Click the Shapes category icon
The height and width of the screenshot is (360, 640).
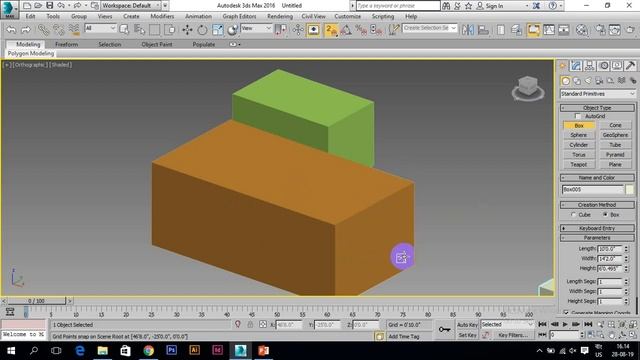click(x=577, y=81)
